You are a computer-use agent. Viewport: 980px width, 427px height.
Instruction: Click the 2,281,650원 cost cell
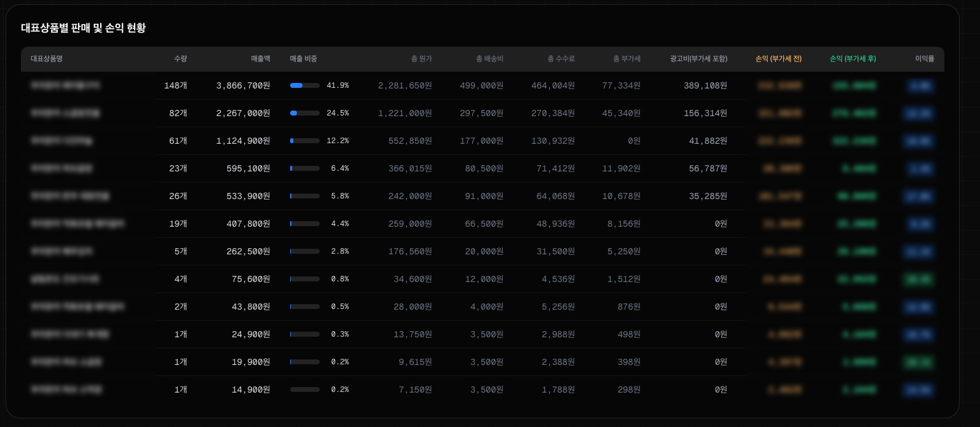(x=405, y=85)
